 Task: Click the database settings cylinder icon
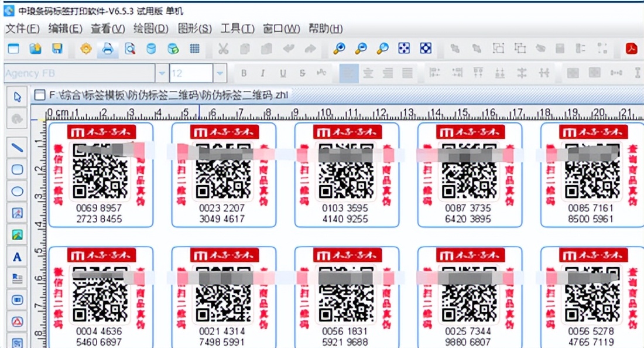pyautogui.click(x=151, y=49)
